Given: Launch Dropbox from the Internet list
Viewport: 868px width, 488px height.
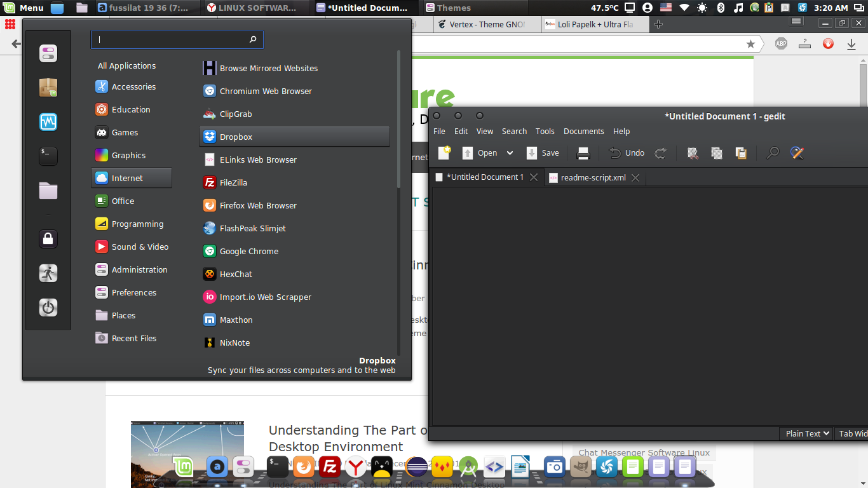Looking at the screenshot, I should pyautogui.click(x=295, y=137).
